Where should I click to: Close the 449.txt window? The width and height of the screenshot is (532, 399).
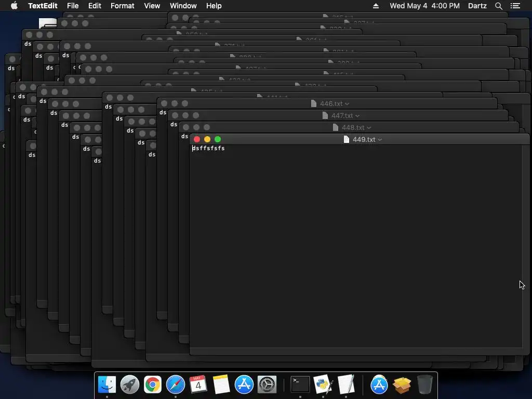coord(197,139)
